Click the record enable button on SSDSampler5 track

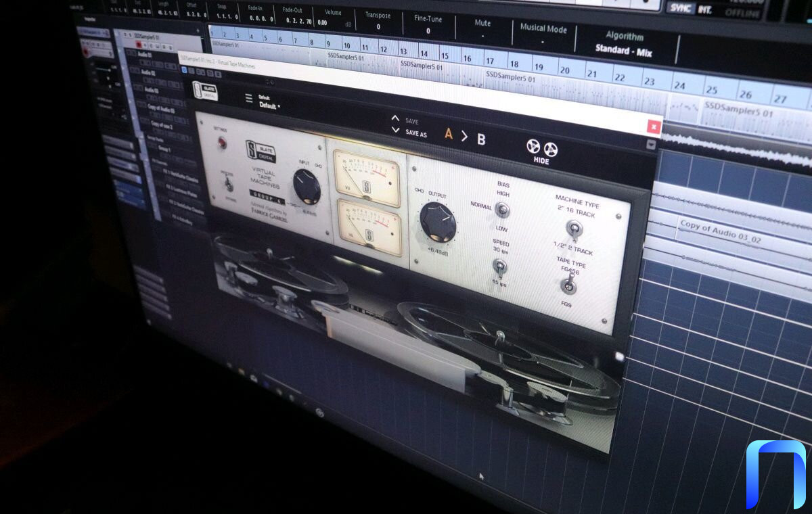[138, 44]
